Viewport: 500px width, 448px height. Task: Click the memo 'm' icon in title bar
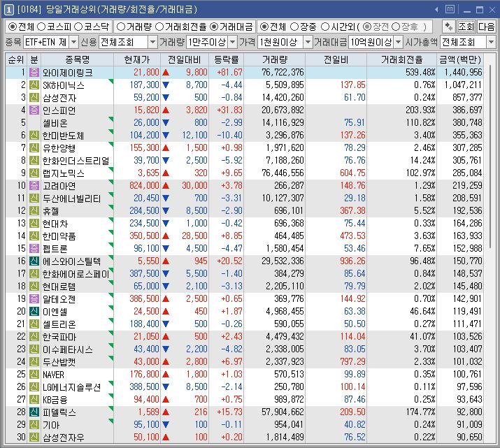coord(450,10)
